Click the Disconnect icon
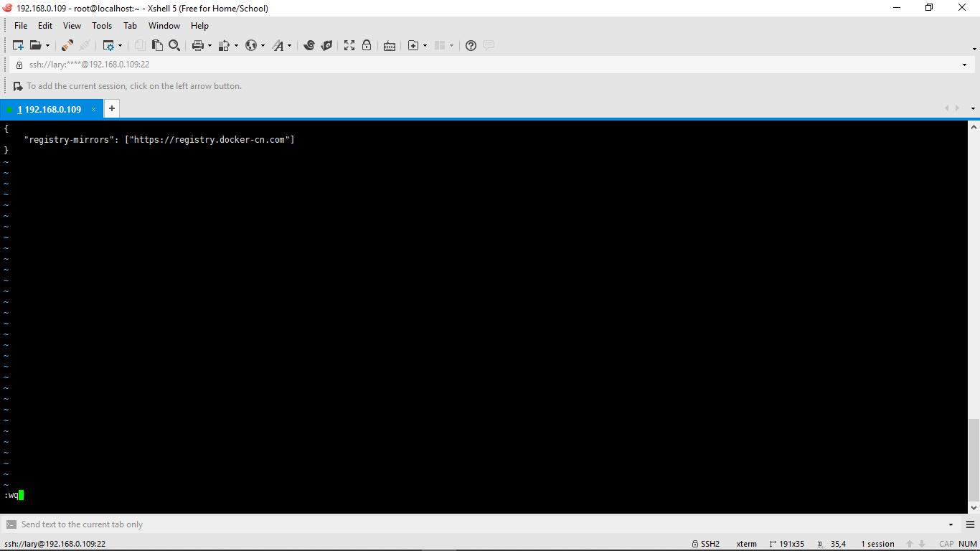 [84, 45]
